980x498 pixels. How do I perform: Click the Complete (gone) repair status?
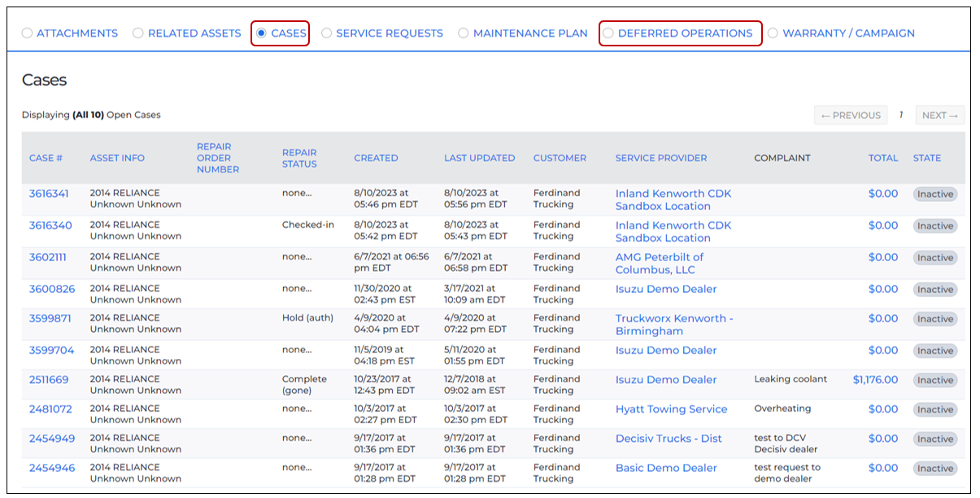click(304, 385)
